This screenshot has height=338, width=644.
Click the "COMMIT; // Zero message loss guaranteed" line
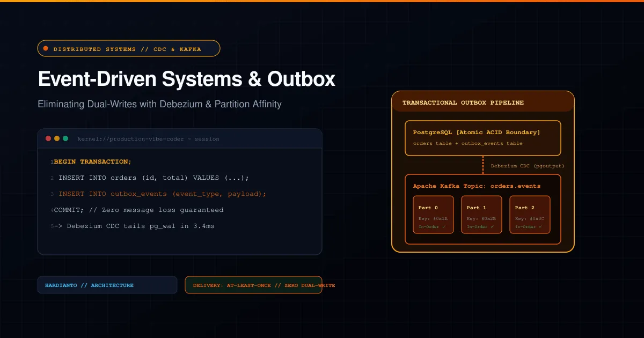tap(138, 210)
